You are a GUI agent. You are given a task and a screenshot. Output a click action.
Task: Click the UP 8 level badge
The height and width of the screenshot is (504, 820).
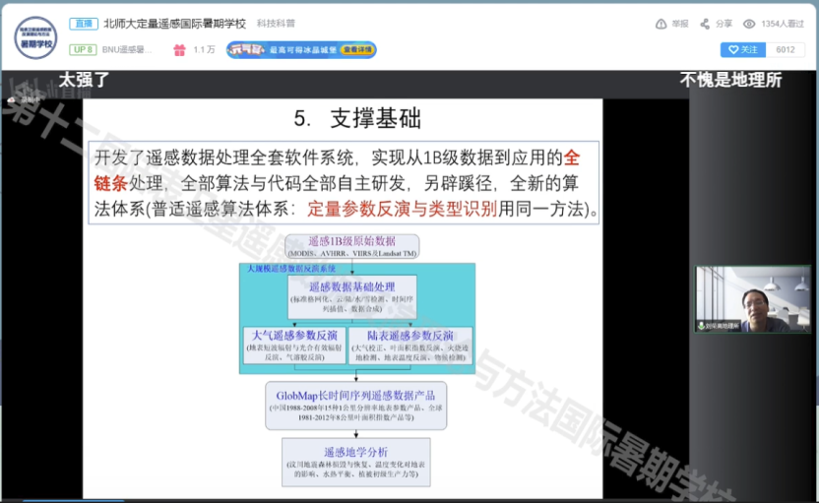coord(83,49)
